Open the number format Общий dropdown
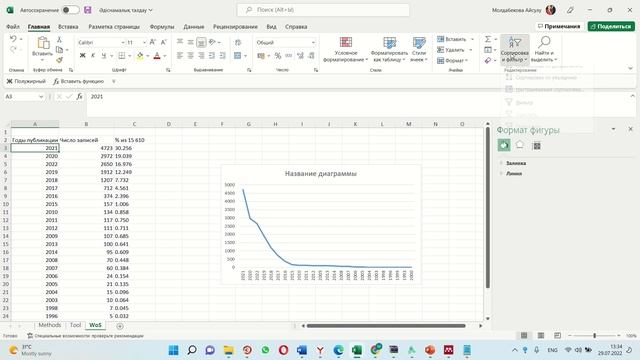 click(313, 42)
